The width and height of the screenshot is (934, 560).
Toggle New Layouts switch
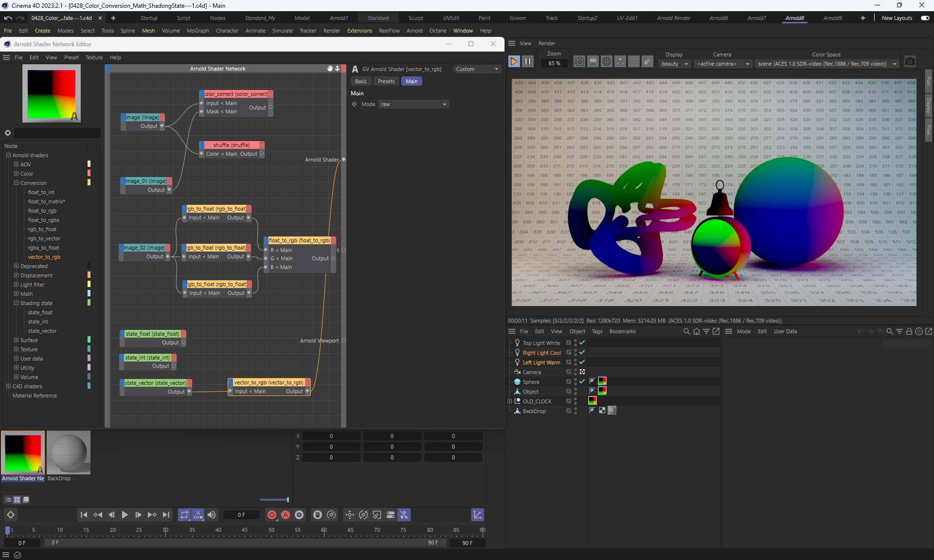tap(925, 18)
